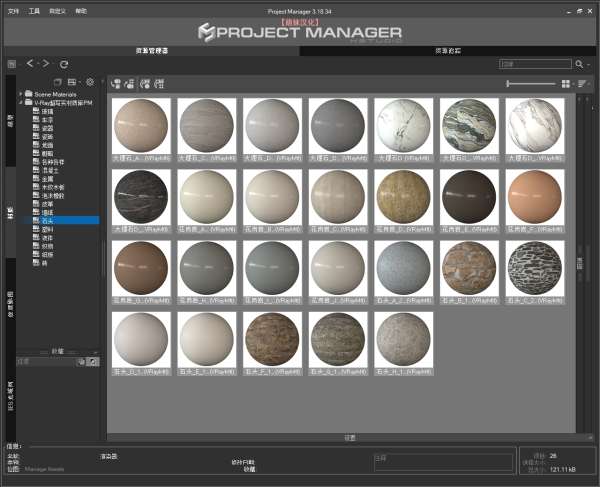600x487 pixels.
Task: Click the Scene Materials folder icon
Action: [x=29, y=94]
